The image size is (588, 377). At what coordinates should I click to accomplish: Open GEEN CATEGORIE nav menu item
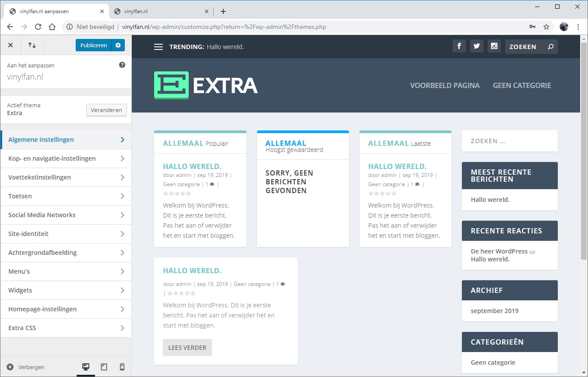point(522,85)
